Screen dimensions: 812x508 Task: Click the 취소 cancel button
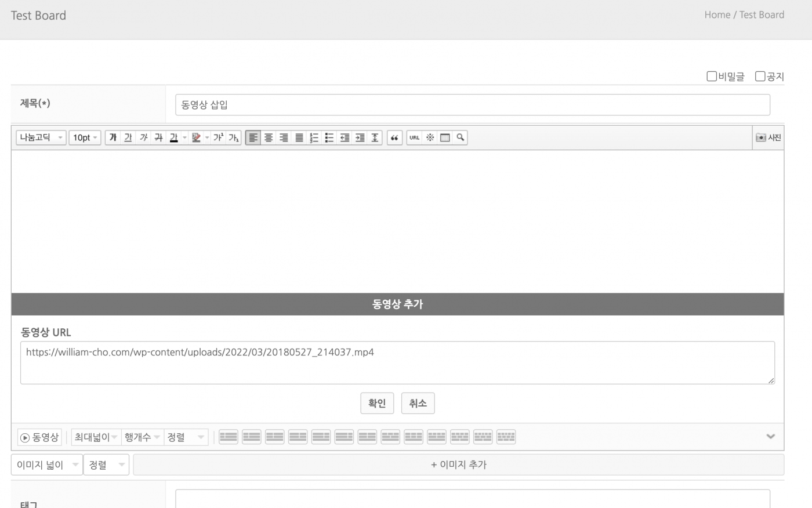tap(418, 403)
